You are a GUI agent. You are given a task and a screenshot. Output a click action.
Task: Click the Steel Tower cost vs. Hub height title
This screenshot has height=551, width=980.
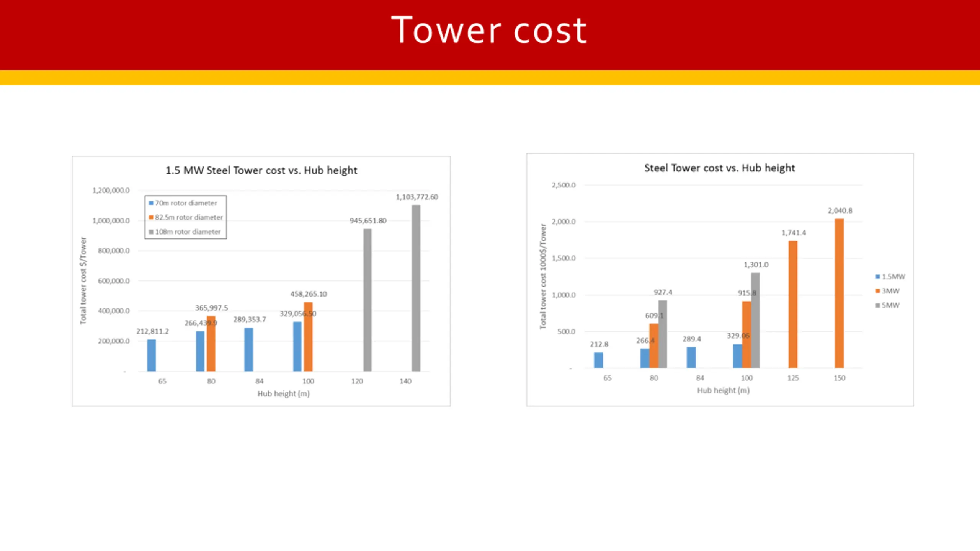[x=719, y=168]
